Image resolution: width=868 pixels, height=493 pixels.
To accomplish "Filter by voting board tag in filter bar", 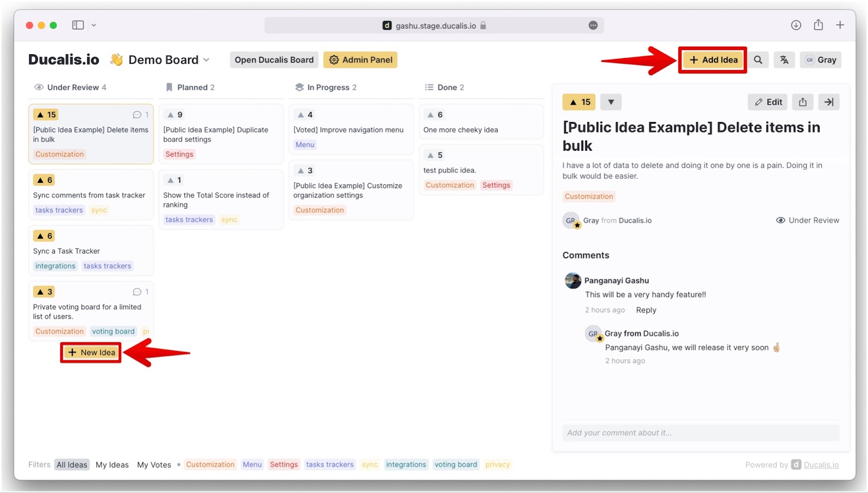I will (x=456, y=464).
